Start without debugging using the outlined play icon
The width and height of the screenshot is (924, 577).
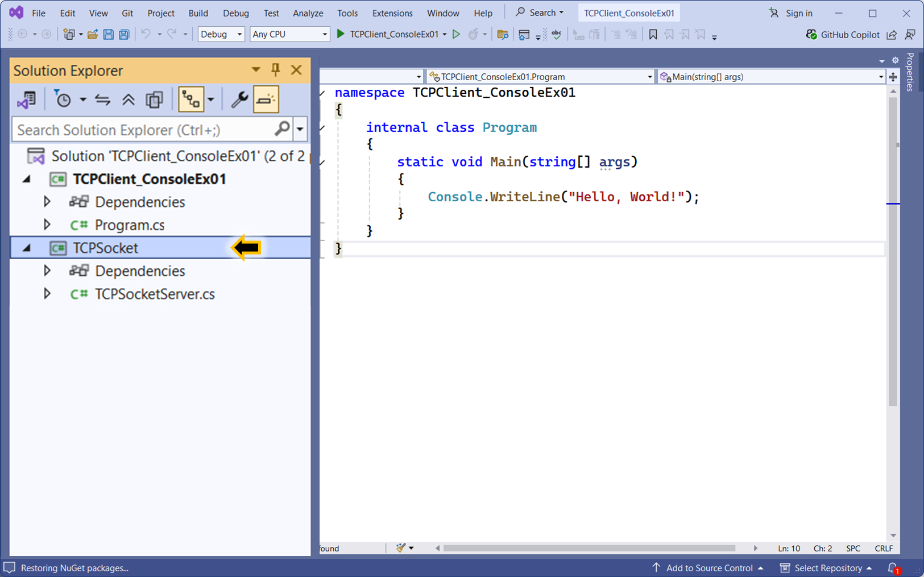(456, 34)
